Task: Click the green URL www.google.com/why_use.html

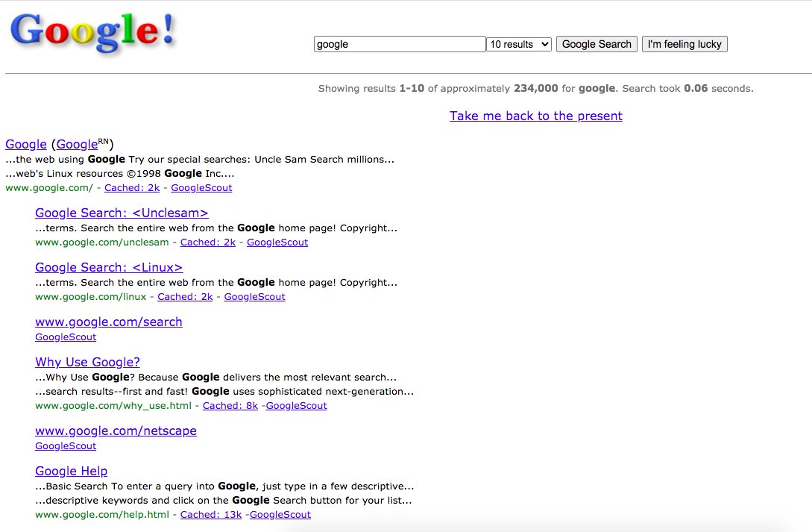Action: 113,406
